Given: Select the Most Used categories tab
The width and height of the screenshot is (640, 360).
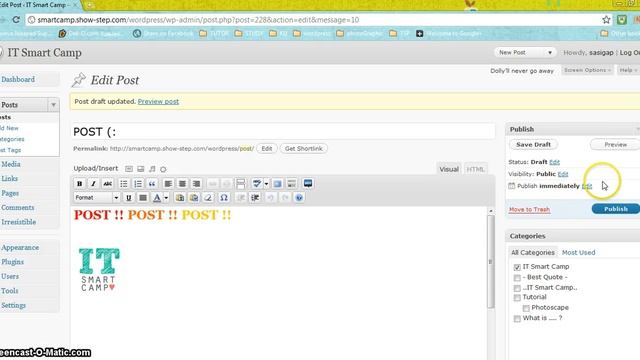Looking at the screenshot, I should [578, 253].
